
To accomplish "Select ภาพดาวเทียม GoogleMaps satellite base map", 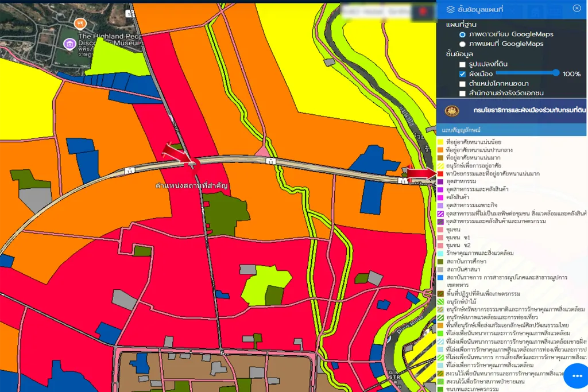I will [462, 34].
